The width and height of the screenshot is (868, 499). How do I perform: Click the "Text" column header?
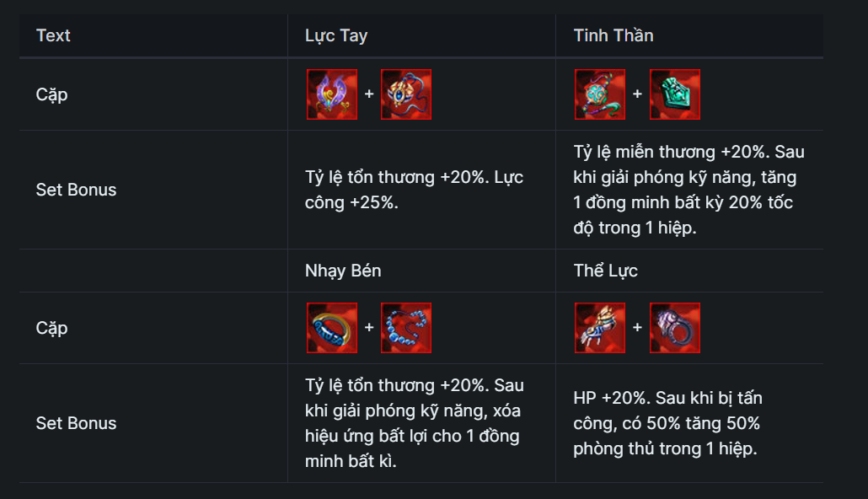pos(53,35)
